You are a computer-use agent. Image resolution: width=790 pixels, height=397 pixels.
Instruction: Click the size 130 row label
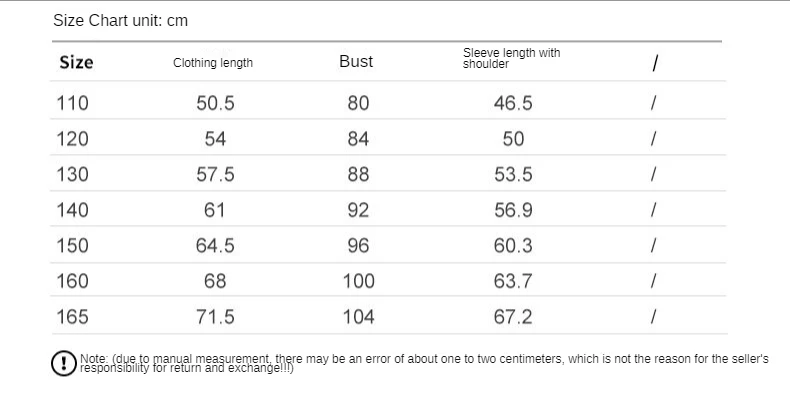tap(73, 174)
